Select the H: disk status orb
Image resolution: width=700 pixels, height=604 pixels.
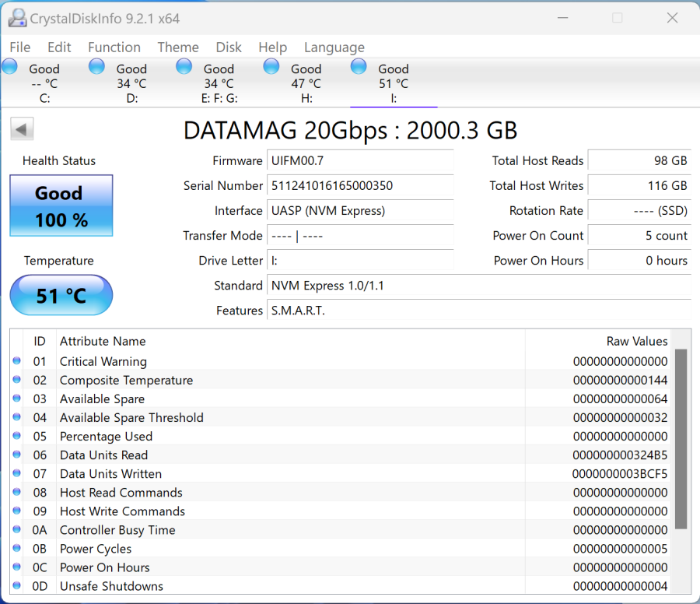click(271, 67)
